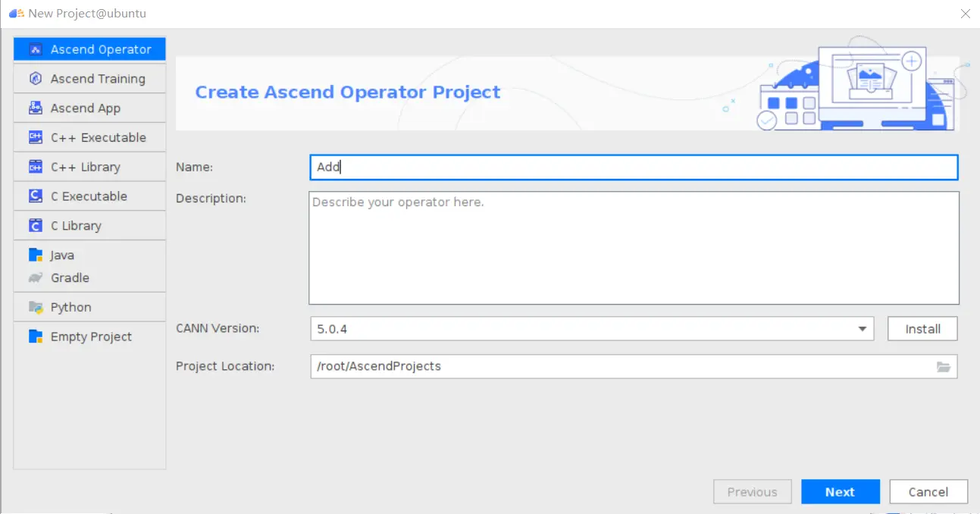Select Java project type

(89, 255)
